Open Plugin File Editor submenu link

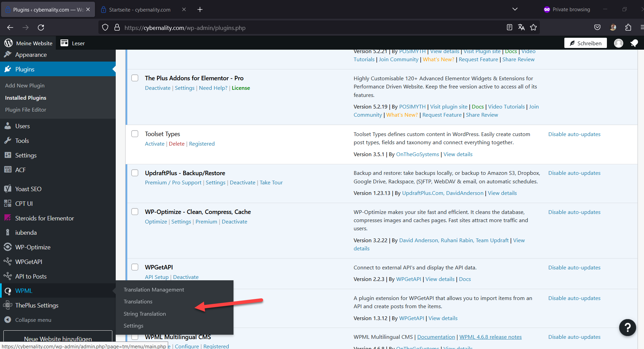26,110
